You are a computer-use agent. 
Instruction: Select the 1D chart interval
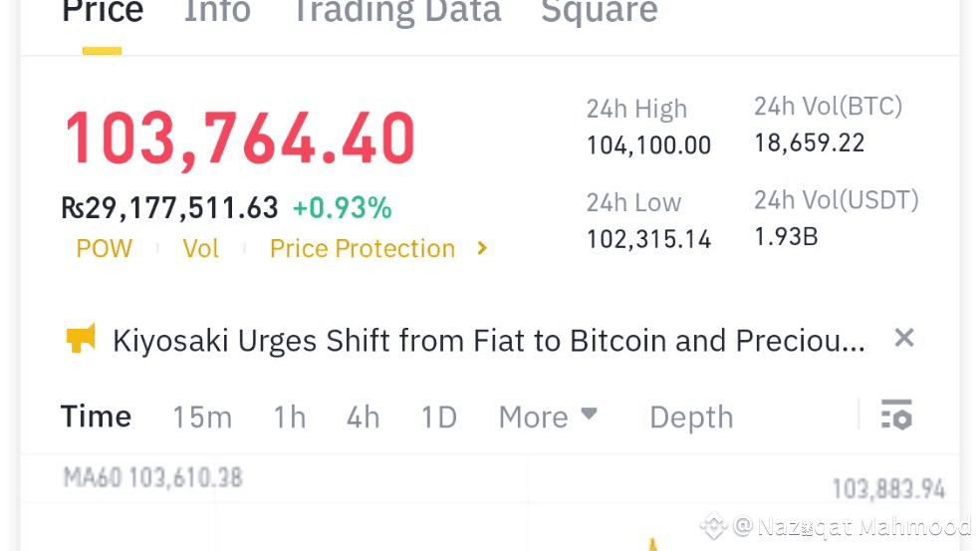pyautogui.click(x=438, y=416)
